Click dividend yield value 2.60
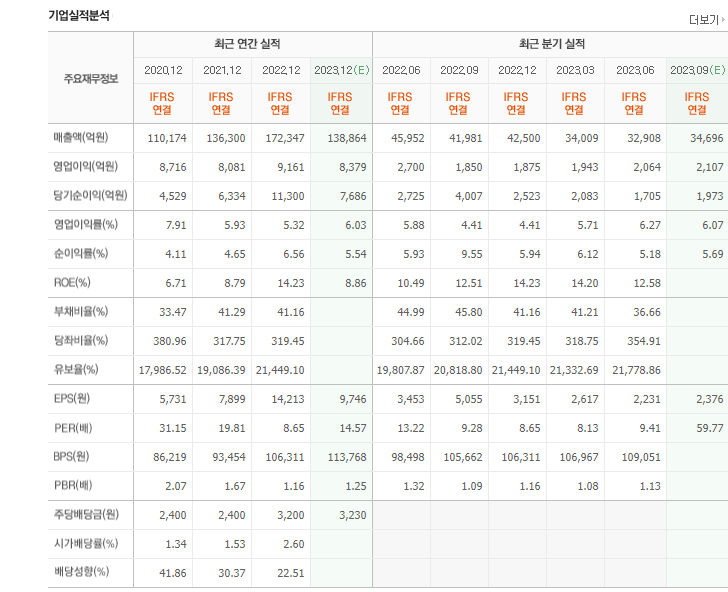The width and height of the screenshot is (728, 592). [x=294, y=544]
